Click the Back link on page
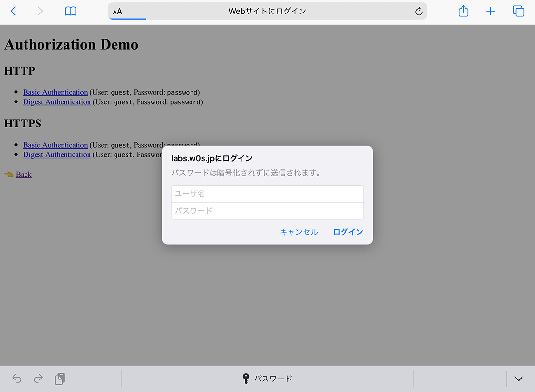 [x=24, y=174]
